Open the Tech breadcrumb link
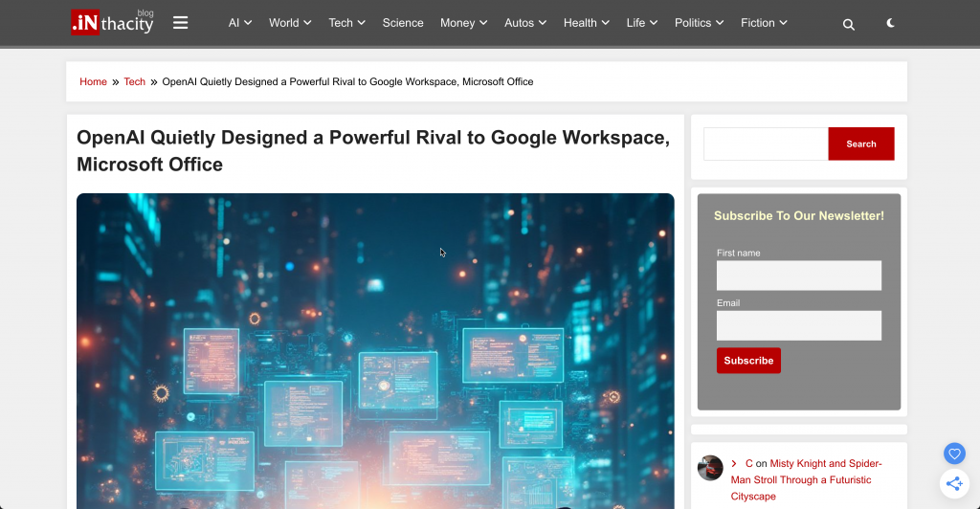 coord(135,81)
